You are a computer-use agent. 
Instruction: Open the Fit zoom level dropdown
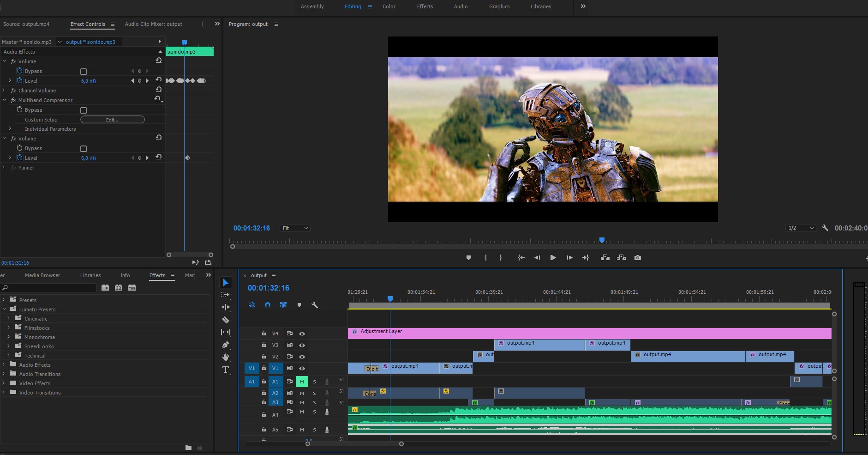[x=295, y=228]
